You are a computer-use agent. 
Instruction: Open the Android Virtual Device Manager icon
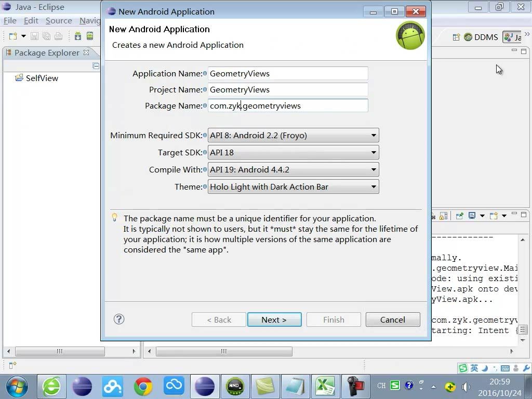(89, 36)
